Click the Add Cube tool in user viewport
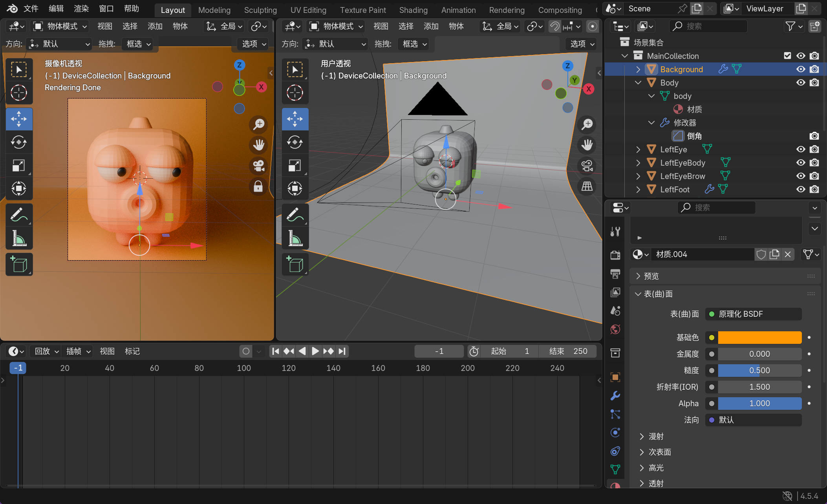 [x=295, y=264]
